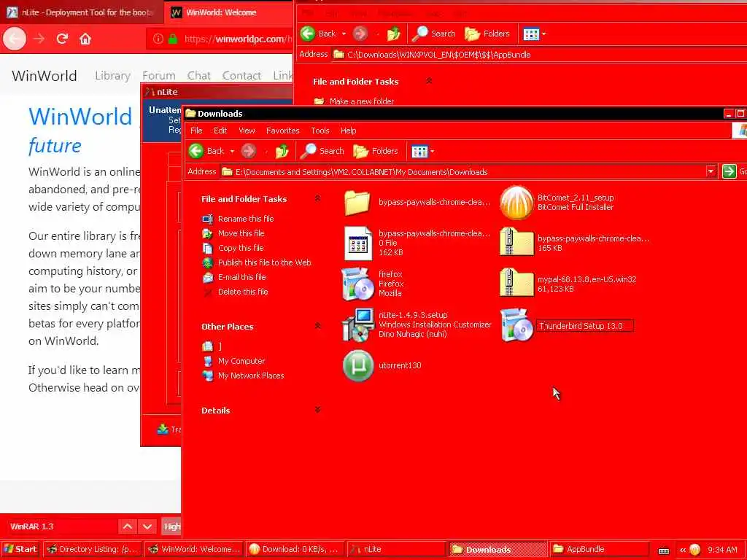
Task: Select BitComet_2.11_setup installer icon
Action: pos(516,203)
